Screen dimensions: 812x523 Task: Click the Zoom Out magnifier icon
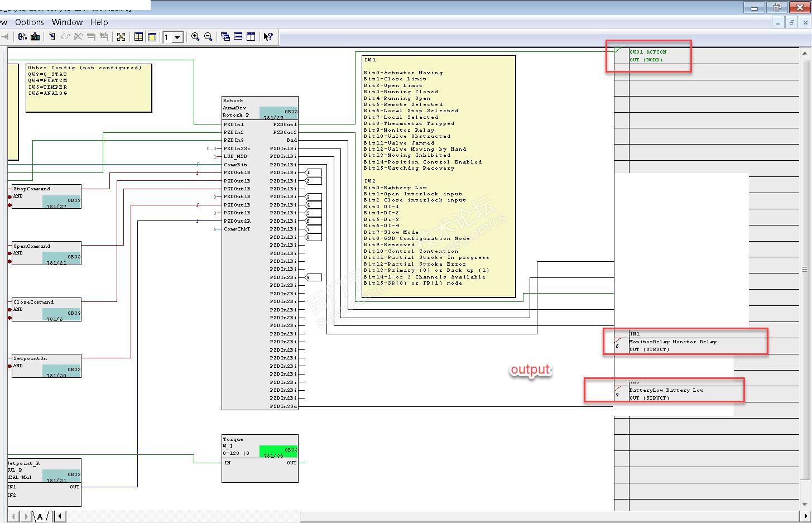(208, 37)
